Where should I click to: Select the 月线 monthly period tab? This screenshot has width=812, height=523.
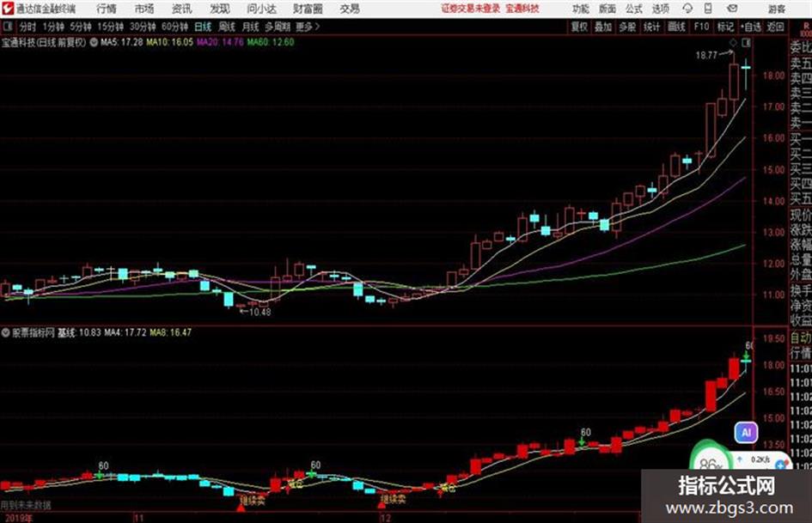click(x=251, y=27)
